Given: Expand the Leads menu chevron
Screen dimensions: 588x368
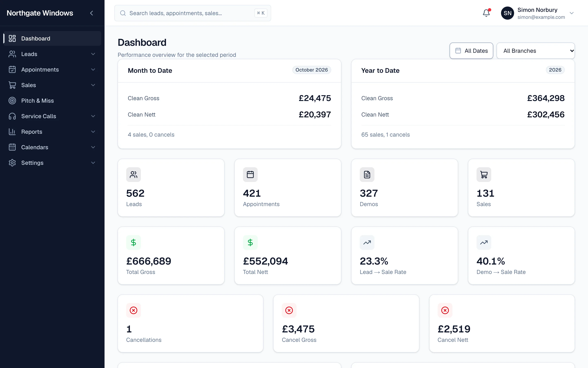Looking at the screenshot, I should pos(93,54).
